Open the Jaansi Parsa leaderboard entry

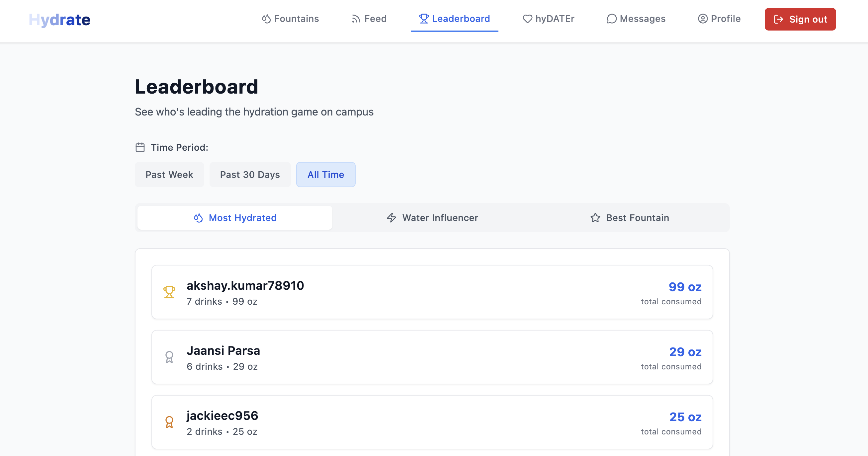pos(432,357)
